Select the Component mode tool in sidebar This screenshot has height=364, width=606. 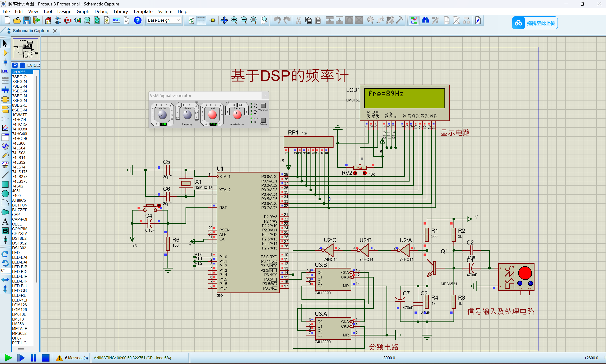tap(5, 53)
